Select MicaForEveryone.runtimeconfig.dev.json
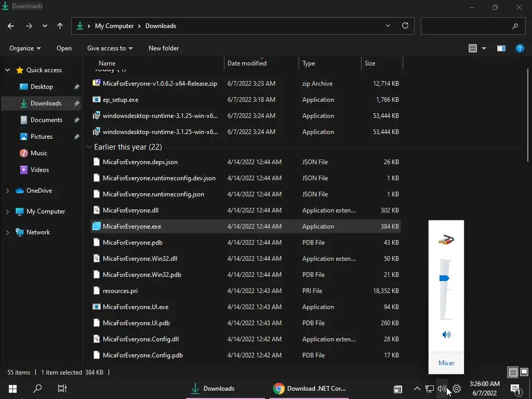 (x=159, y=178)
